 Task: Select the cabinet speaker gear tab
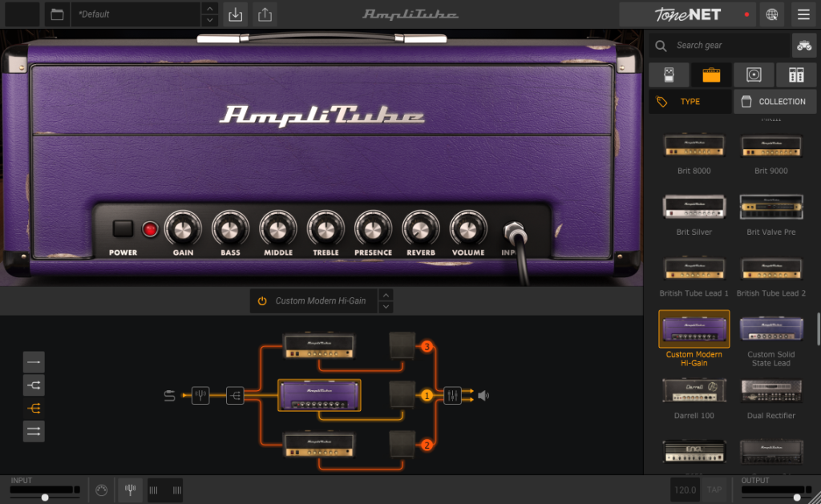pyautogui.click(x=754, y=75)
